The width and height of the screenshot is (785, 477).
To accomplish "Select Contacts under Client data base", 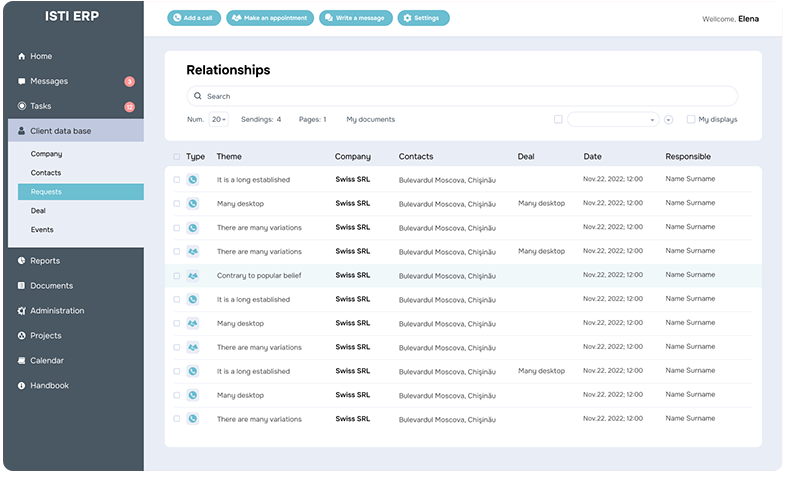I will (46, 173).
